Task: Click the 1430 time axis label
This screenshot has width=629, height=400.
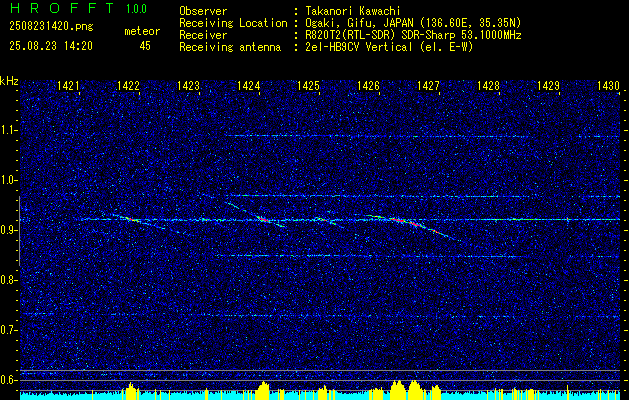Action: [x=609, y=86]
